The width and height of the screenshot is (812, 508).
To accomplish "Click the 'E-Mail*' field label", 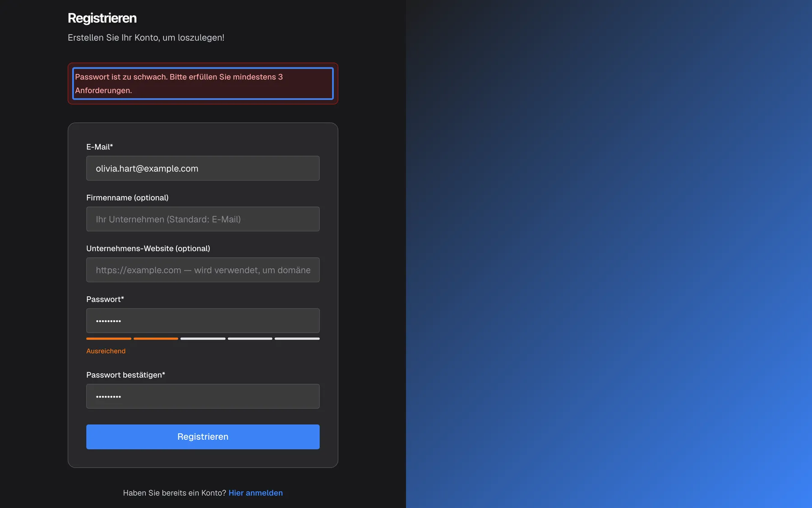I will (100, 147).
